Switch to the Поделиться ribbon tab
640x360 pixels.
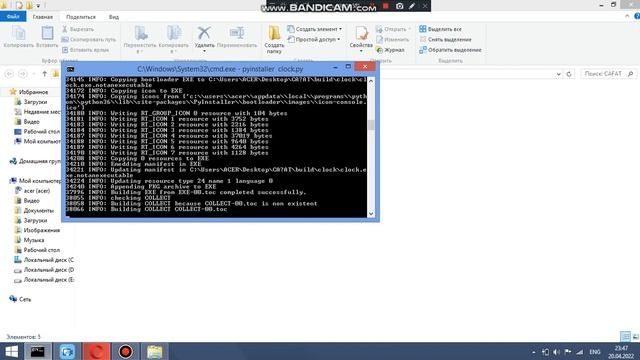pos(81,17)
